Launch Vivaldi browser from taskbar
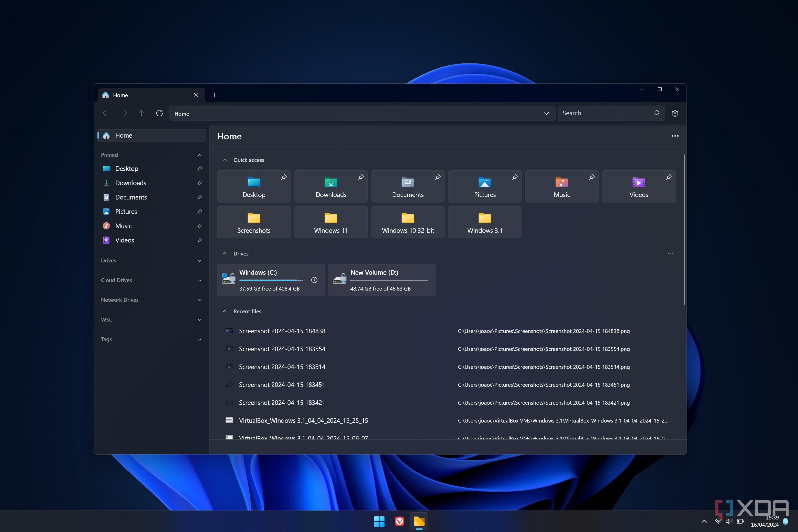Viewport: 798px width, 532px height. 399,522
